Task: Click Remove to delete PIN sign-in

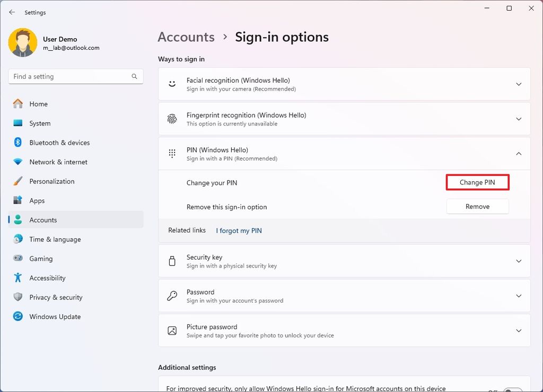Action: [x=477, y=206]
